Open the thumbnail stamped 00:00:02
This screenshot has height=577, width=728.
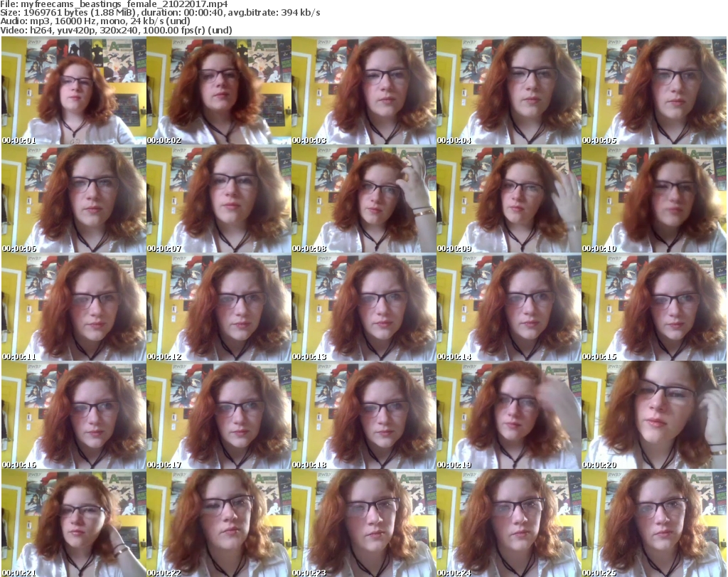point(219,90)
